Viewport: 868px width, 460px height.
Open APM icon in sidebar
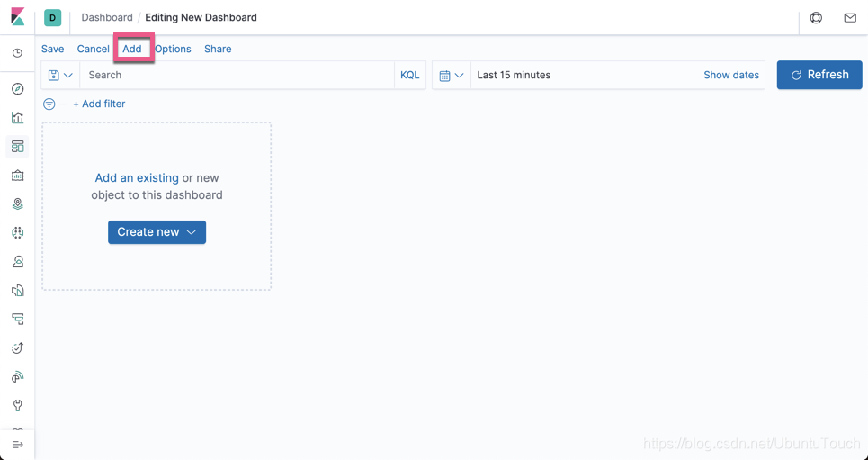click(18, 320)
